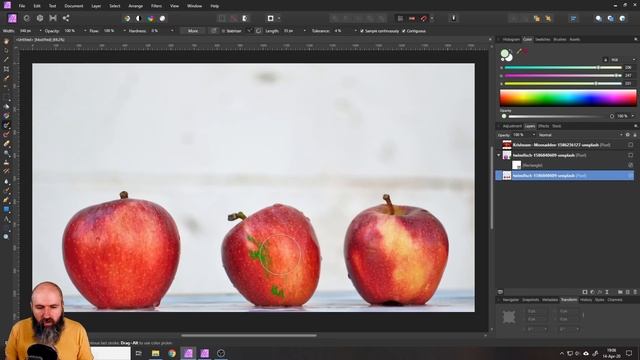Screen dimensions: 640x360
Task: Toggle visibility of the top Kelsham layer
Action: point(631,145)
